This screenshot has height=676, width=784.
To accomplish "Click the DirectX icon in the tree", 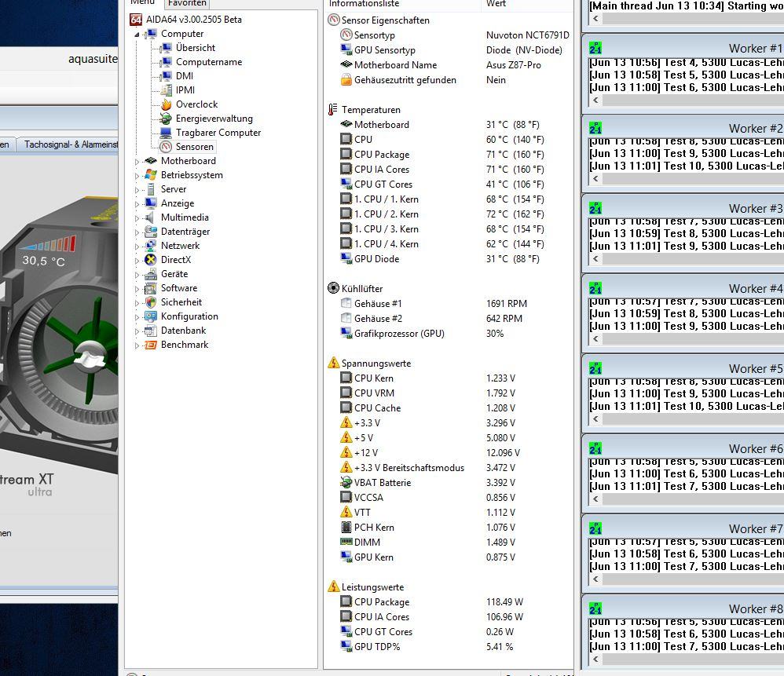I will click(x=151, y=260).
